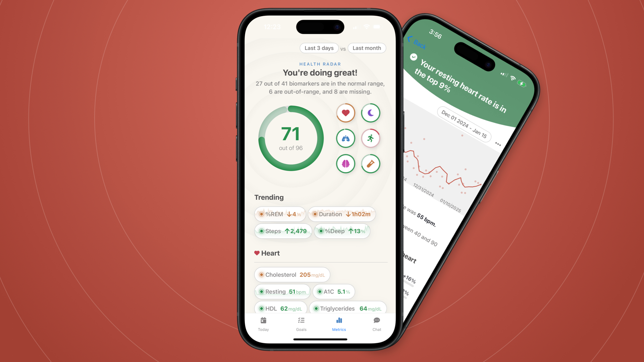The height and width of the screenshot is (362, 644).
Task: Open resting heart rate detail graph
Action: 282,291
